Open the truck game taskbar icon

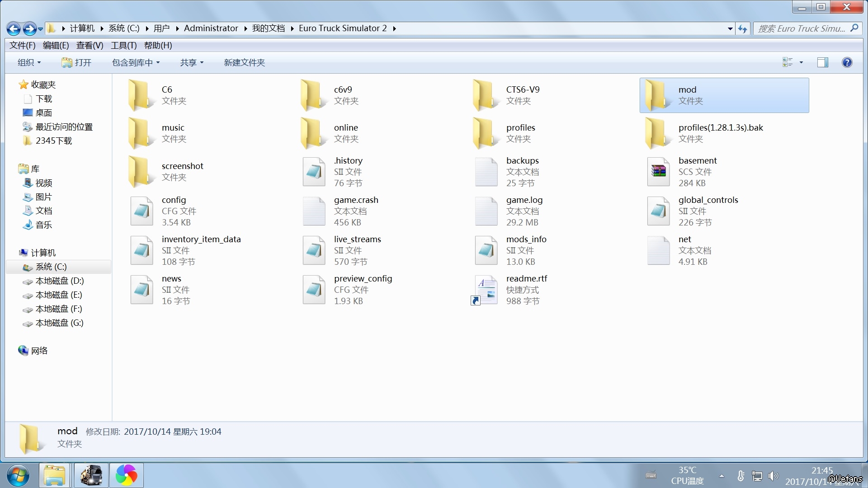(x=91, y=475)
